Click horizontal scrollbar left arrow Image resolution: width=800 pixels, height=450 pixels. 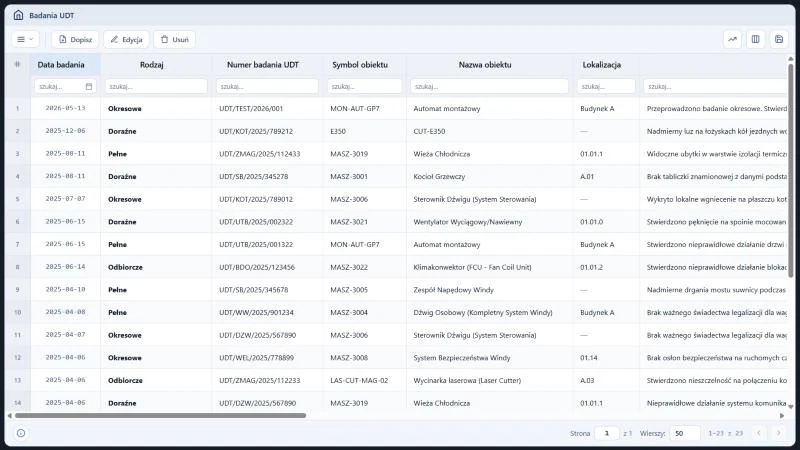point(9,416)
